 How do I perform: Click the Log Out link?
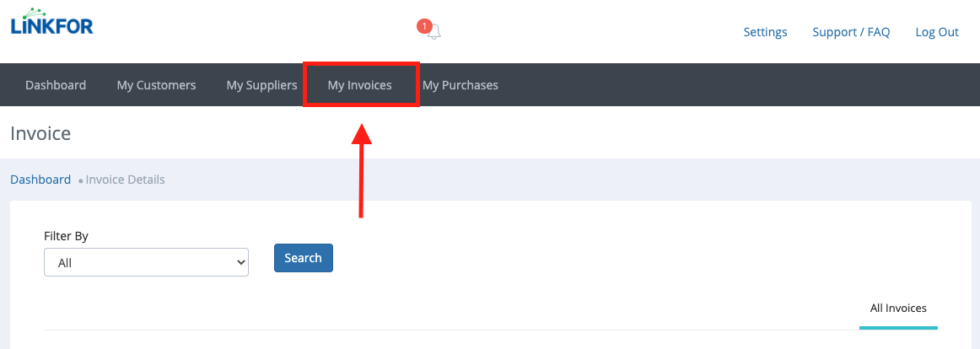tap(937, 33)
